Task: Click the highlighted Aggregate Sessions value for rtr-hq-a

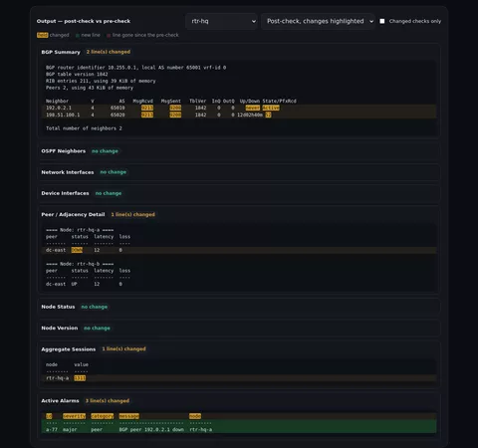Action: (80, 378)
